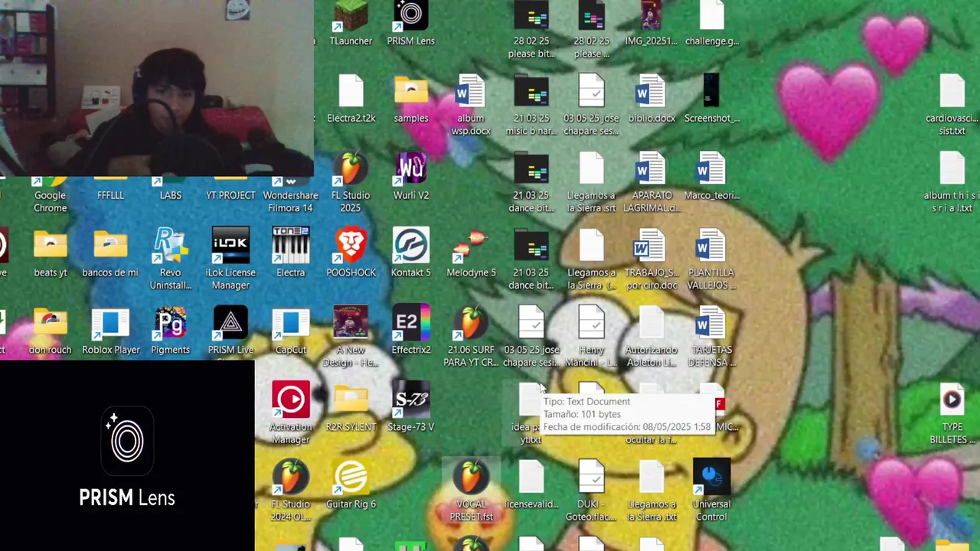
Task: Open PLANTILLA VALLEJOS Word document
Action: coord(711,259)
